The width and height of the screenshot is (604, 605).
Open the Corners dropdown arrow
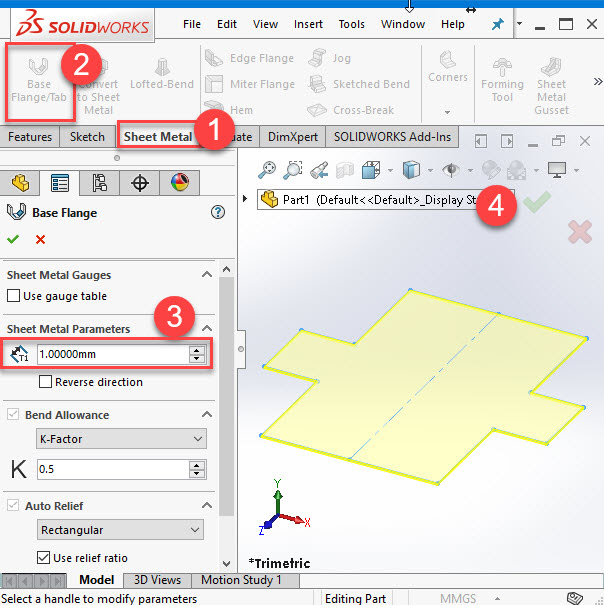447,112
